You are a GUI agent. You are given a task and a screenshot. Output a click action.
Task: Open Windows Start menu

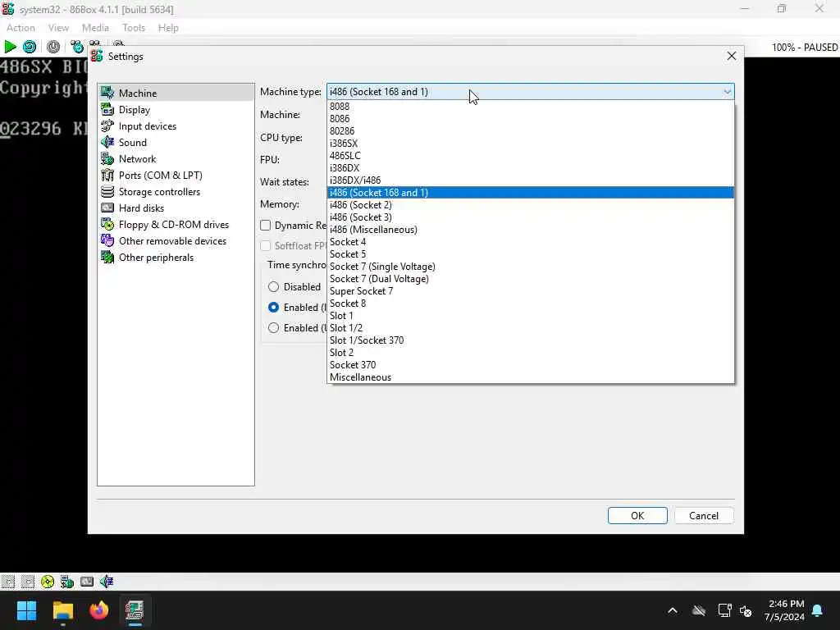tap(26, 610)
